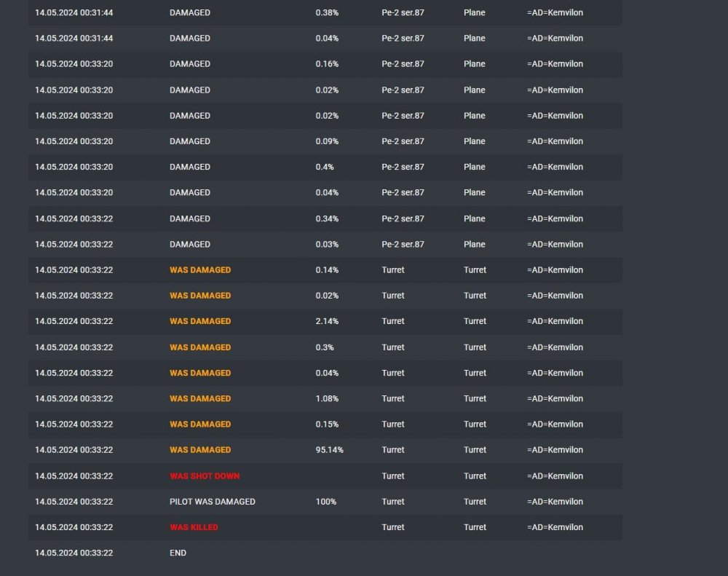This screenshot has width=728, height=576.
Task: Click the 95.14% damage value
Action: (329, 450)
